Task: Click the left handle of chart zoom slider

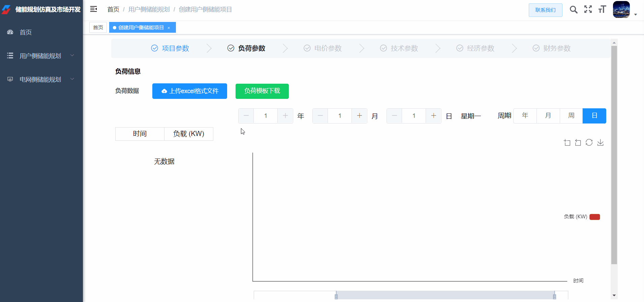Action: point(336,296)
